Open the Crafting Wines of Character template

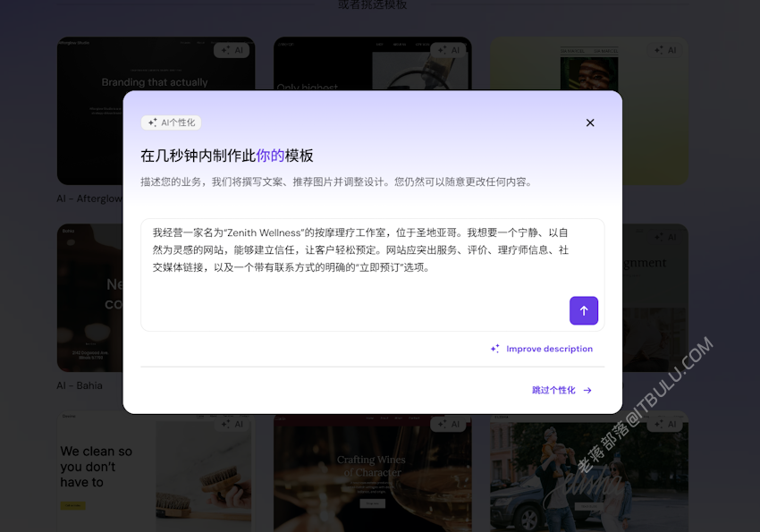(x=372, y=473)
